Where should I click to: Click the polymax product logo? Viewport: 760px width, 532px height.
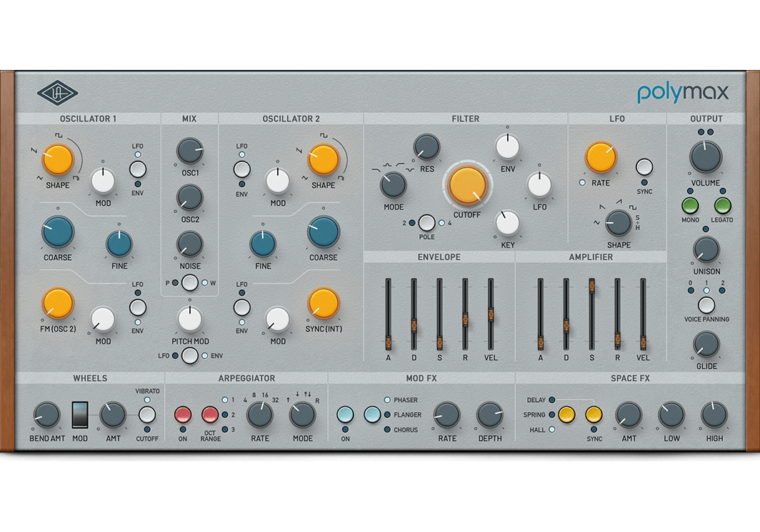click(682, 93)
